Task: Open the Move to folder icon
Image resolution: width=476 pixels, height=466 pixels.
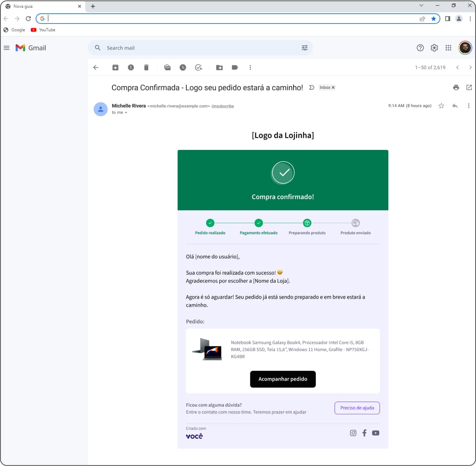Action: coord(219,67)
